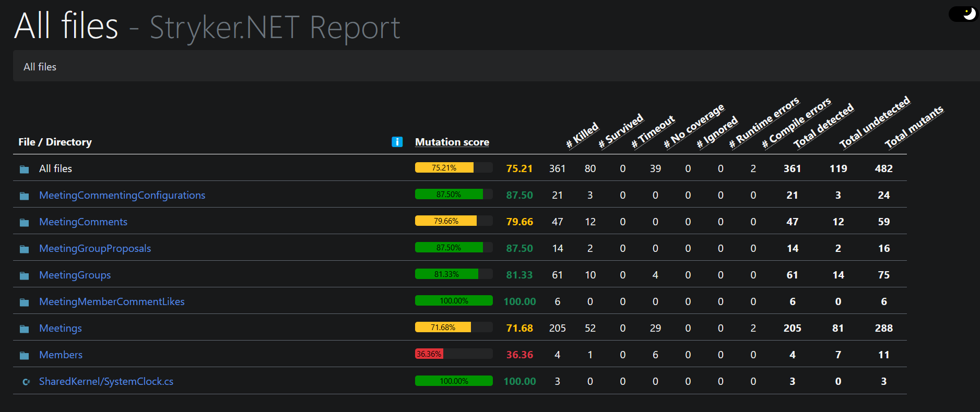This screenshot has height=412, width=980.
Task: Click the # No coverage column header
Action: click(694, 126)
